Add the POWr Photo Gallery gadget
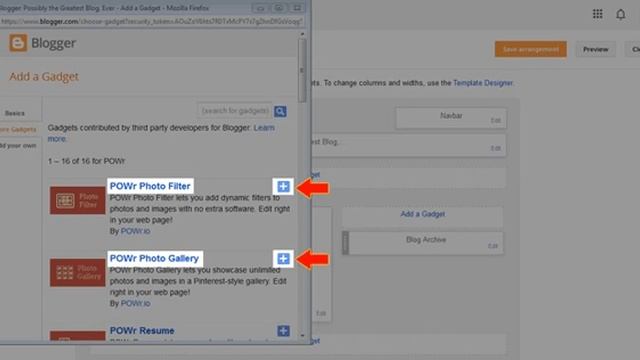 coord(283,259)
